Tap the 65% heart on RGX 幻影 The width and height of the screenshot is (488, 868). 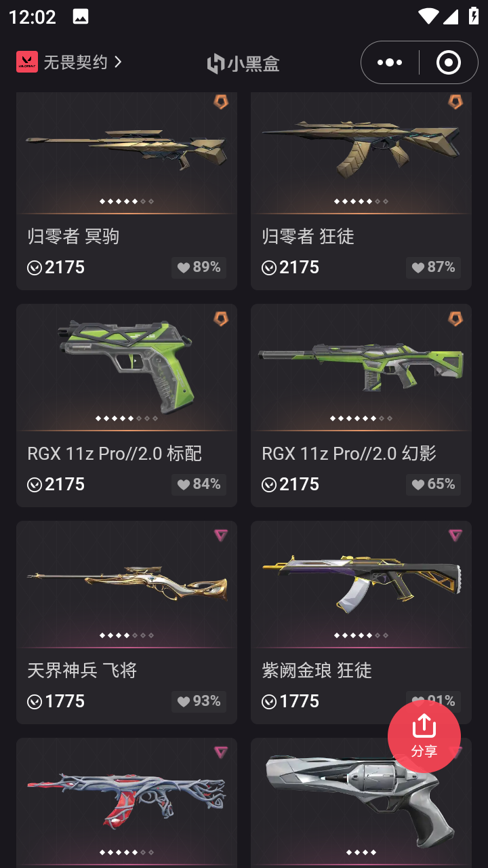[433, 484]
